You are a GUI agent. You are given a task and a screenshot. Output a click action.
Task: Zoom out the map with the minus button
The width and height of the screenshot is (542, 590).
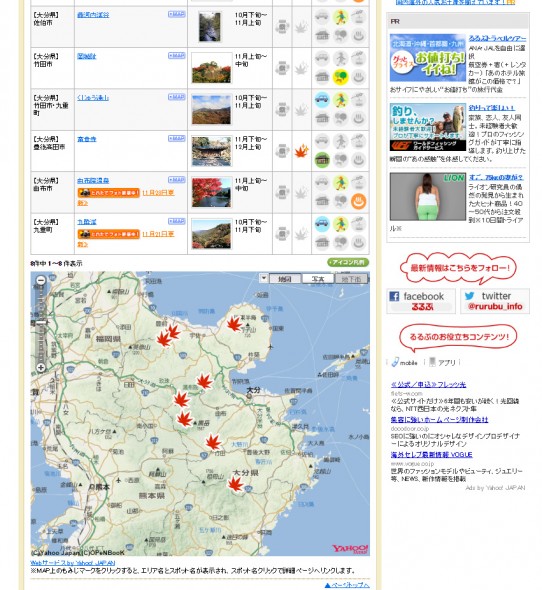[41, 280]
